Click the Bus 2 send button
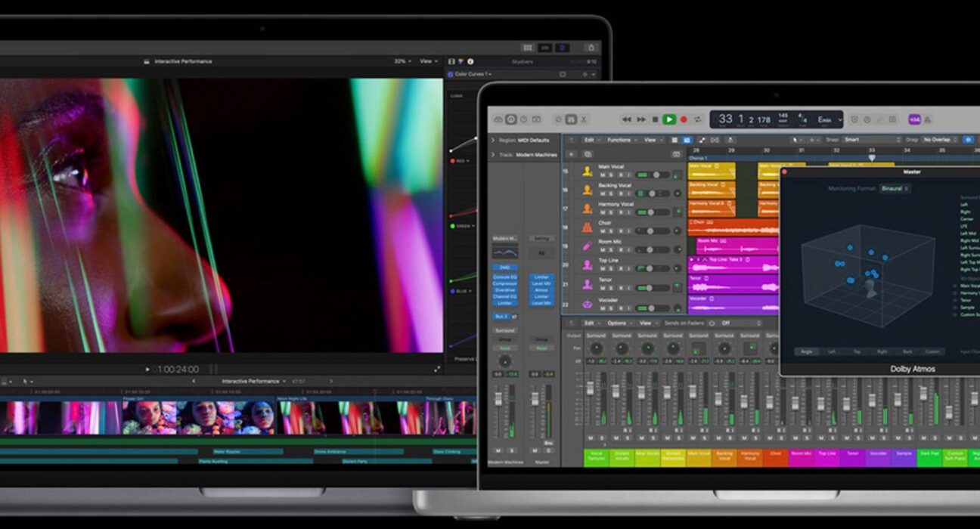 (503, 316)
